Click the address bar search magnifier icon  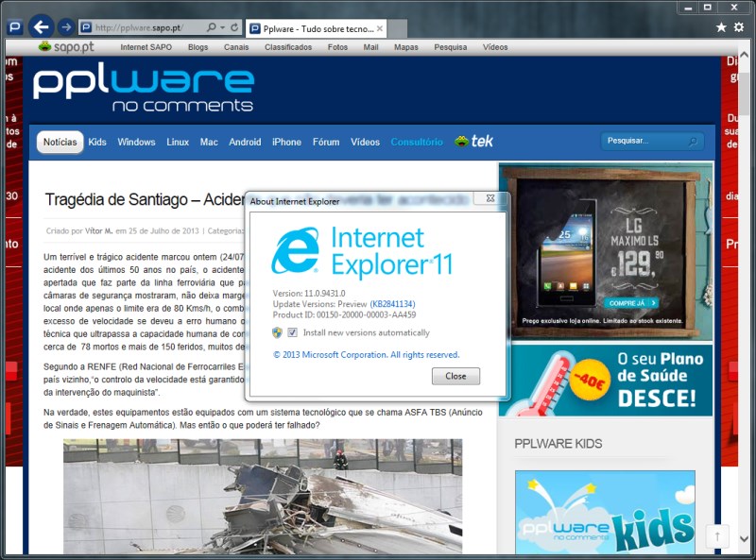pyautogui.click(x=211, y=27)
